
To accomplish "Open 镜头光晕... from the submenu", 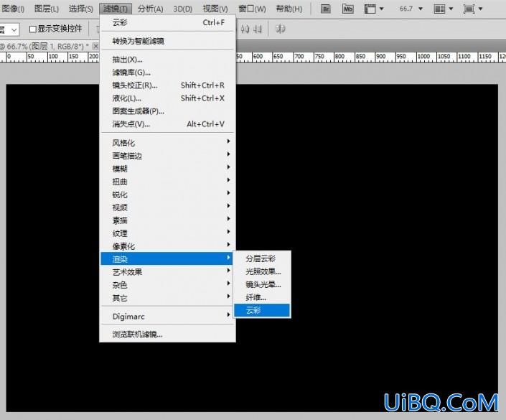I will click(x=262, y=284).
